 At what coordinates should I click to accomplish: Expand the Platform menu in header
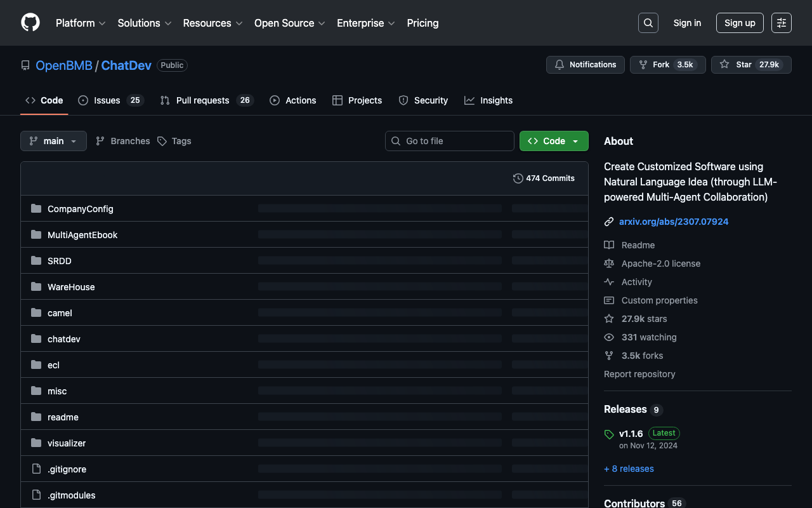tap(81, 23)
